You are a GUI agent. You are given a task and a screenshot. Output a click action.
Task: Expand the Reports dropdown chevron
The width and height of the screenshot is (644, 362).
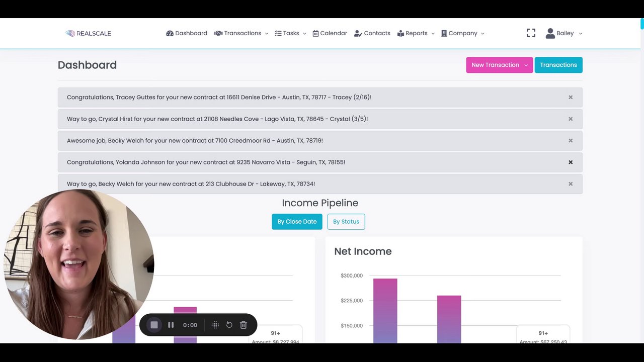(x=433, y=34)
